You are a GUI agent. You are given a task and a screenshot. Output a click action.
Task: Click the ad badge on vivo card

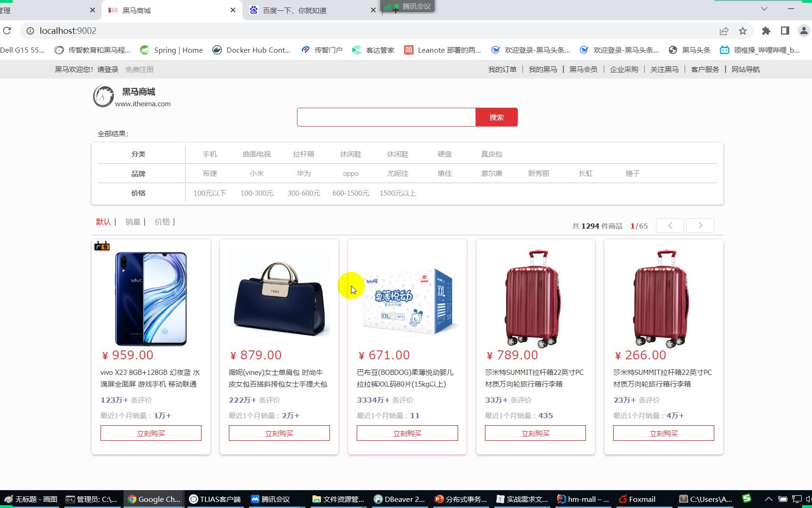tap(102, 246)
